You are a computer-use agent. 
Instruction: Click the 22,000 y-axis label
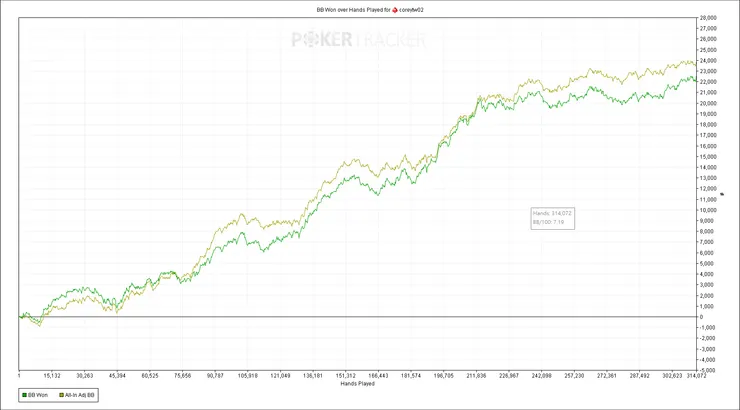[x=708, y=82]
